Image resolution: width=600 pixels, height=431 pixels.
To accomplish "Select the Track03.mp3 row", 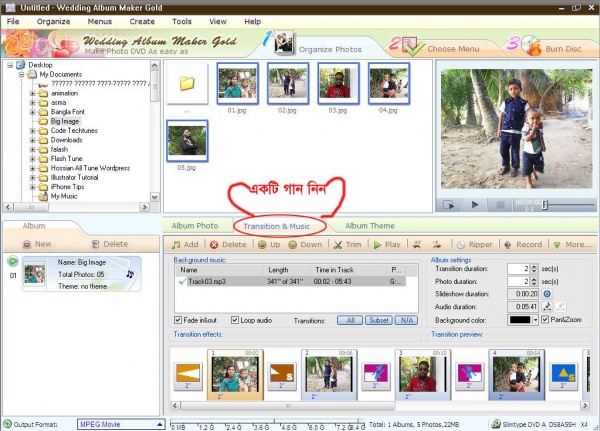I will (x=291, y=282).
